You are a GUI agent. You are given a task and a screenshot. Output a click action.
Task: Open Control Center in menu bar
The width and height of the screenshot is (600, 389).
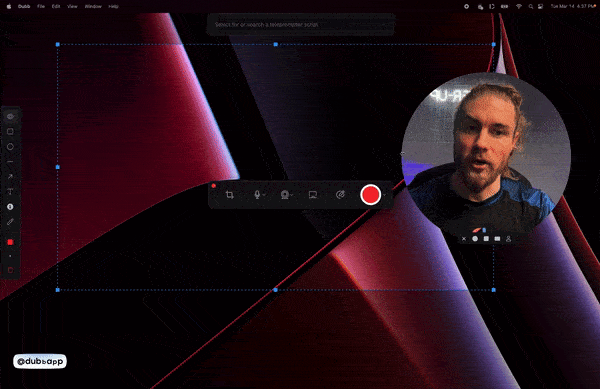pos(540,6)
